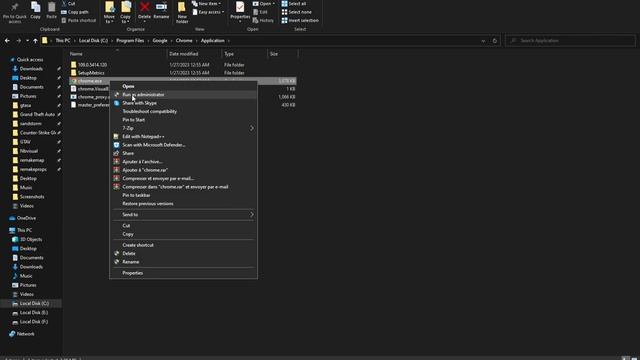Open the ribbon Open dropdown button

(264, 4)
